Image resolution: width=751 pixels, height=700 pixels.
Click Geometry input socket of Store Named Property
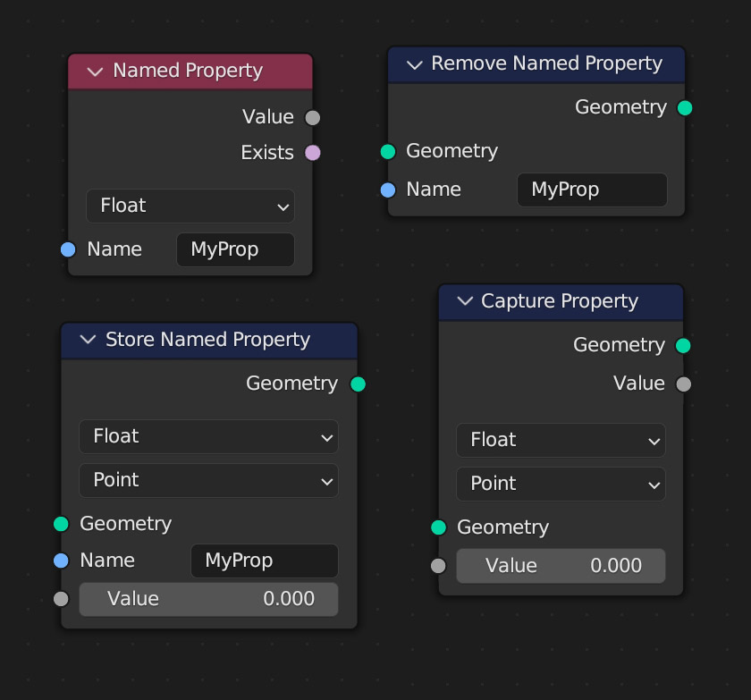61,524
